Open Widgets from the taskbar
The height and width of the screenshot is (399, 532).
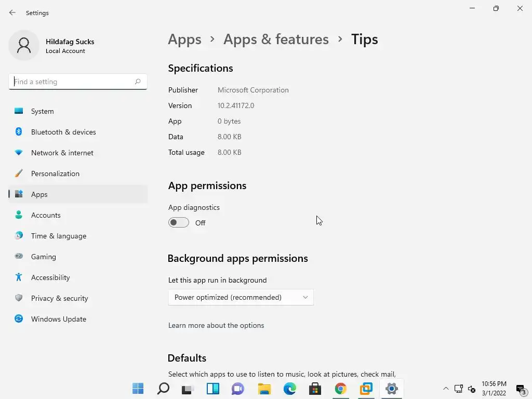[x=213, y=389]
